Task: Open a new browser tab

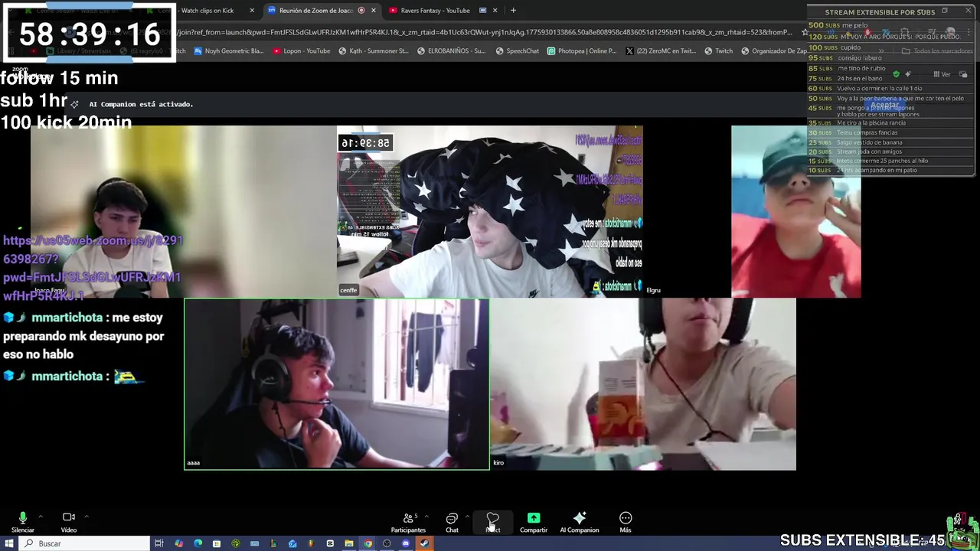Action: [513, 11]
